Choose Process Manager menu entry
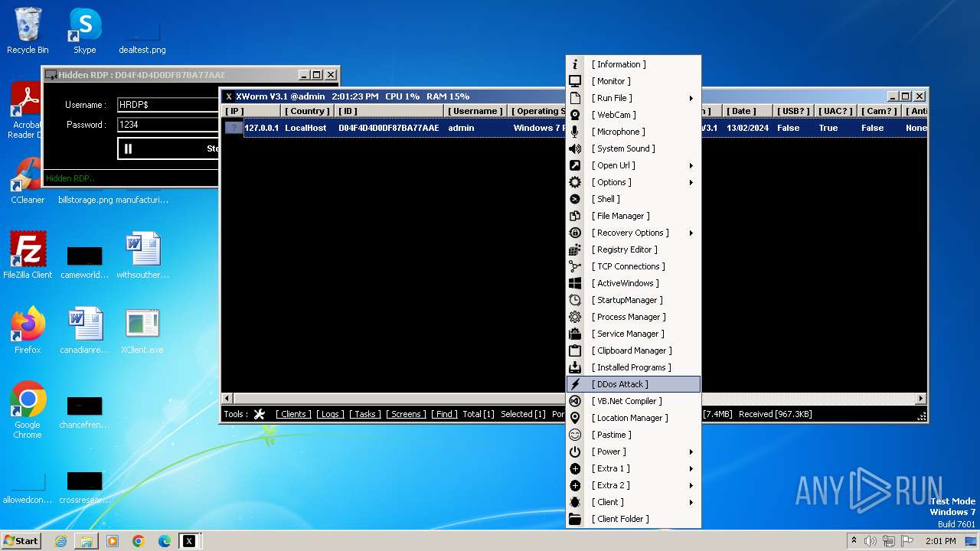 click(x=633, y=317)
